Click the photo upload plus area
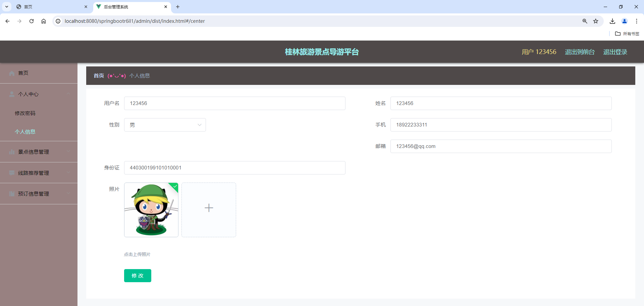Screen dimensions: 644x306 [x=209, y=208]
